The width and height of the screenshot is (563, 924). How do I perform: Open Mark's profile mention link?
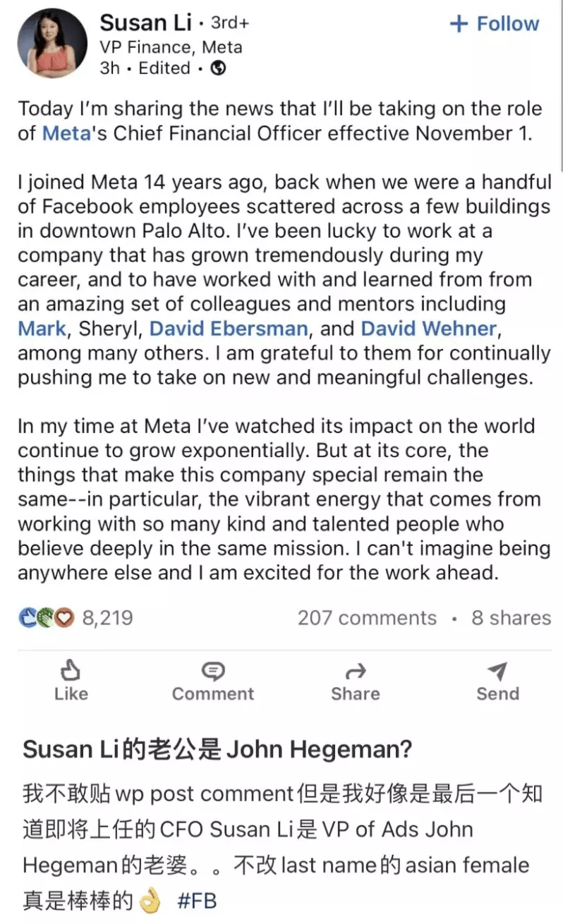(42, 328)
